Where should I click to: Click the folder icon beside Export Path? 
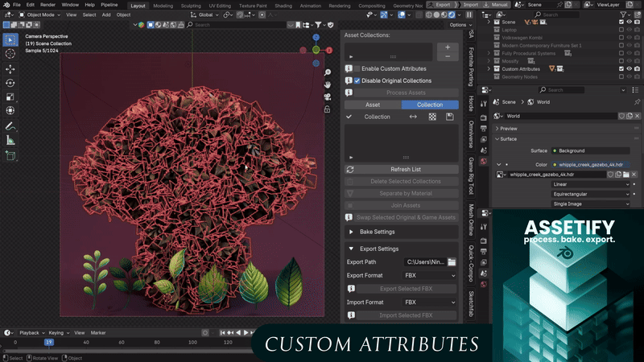click(452, 262)
